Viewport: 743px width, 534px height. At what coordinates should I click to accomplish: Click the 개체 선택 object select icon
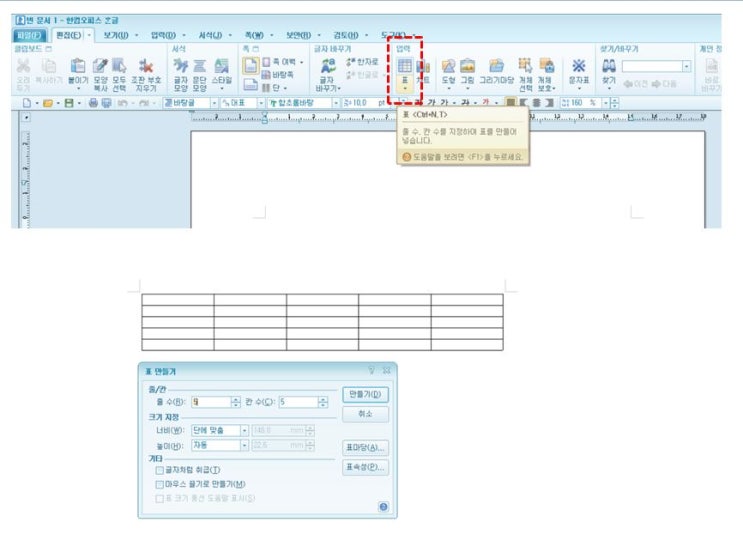point(525,66)
